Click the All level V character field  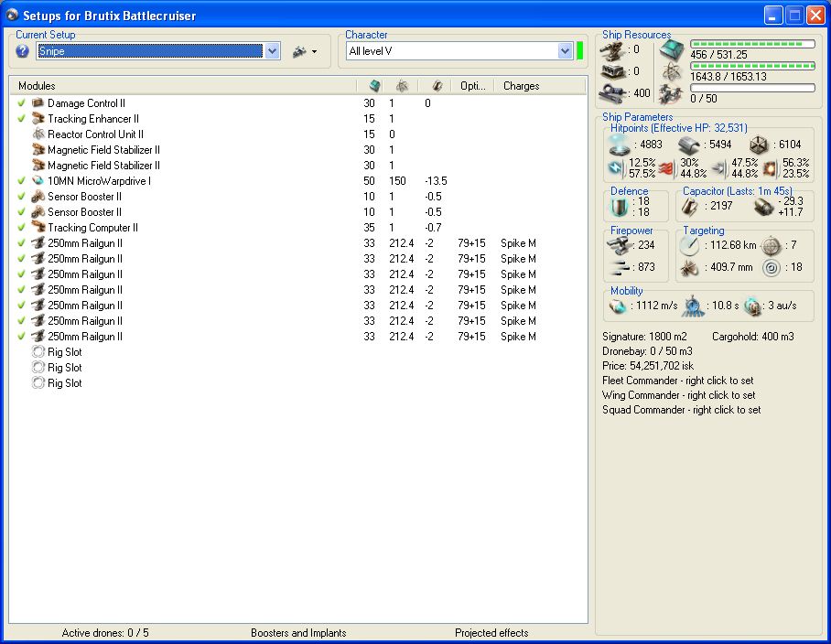click(x=451, y=51)
